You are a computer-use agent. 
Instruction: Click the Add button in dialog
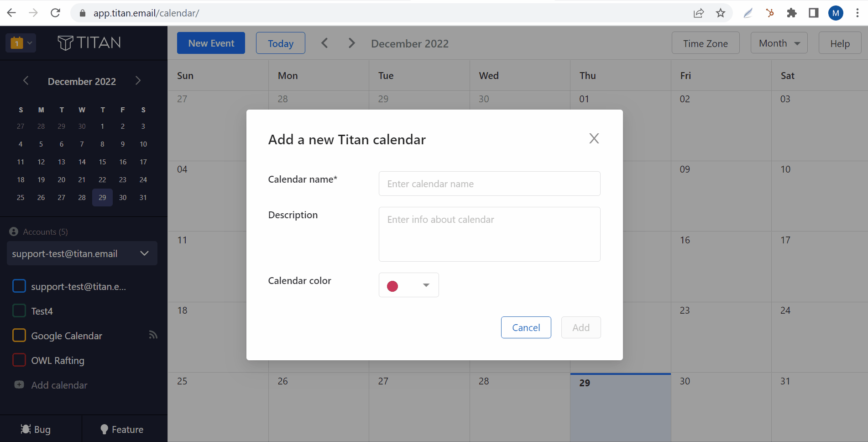(581, 327)
